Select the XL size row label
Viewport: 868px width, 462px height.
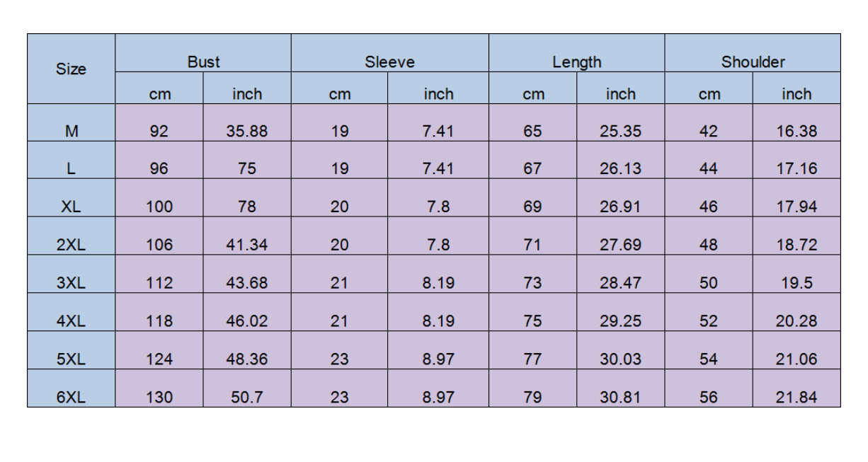click(71, 207)
